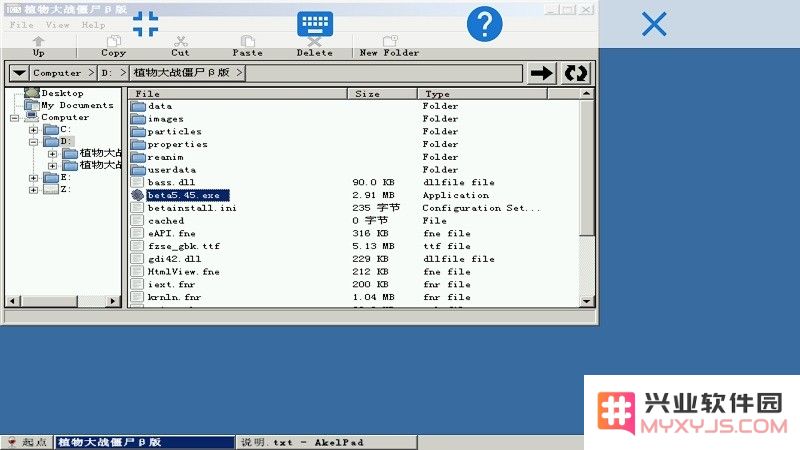The width and height of the screenshot is (800, 450).
Task: Click the Up toolbar button
Action: point(38,46)
